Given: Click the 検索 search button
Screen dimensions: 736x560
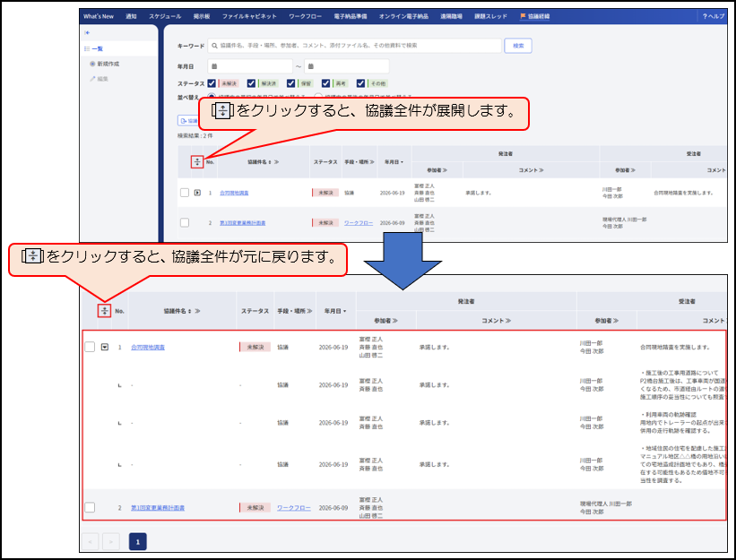Looking at the screenshot, I should pyautogui.click(x=518, y=46).
